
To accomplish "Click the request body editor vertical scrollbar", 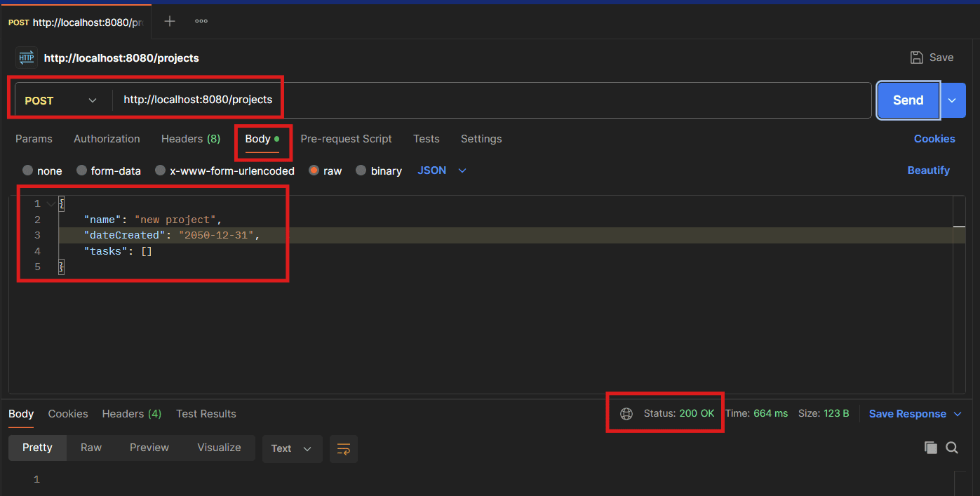I will coord(960,295).
